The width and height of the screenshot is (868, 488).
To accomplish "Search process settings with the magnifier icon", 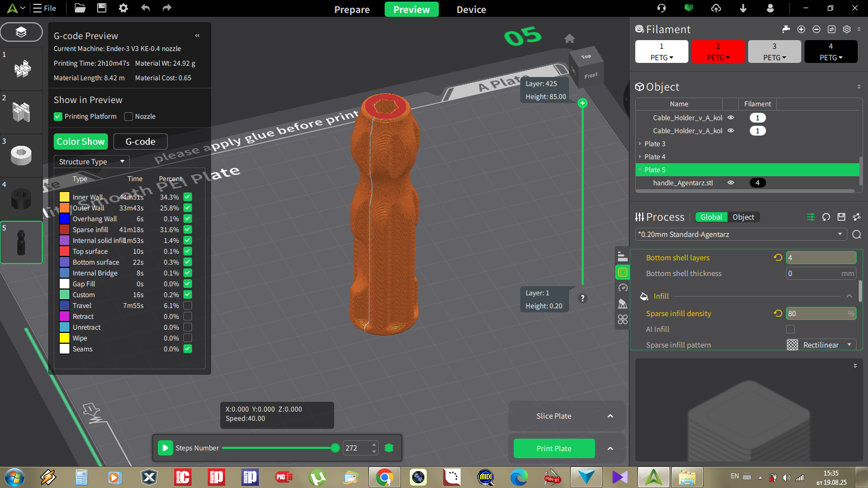I will tap(857, 234).
